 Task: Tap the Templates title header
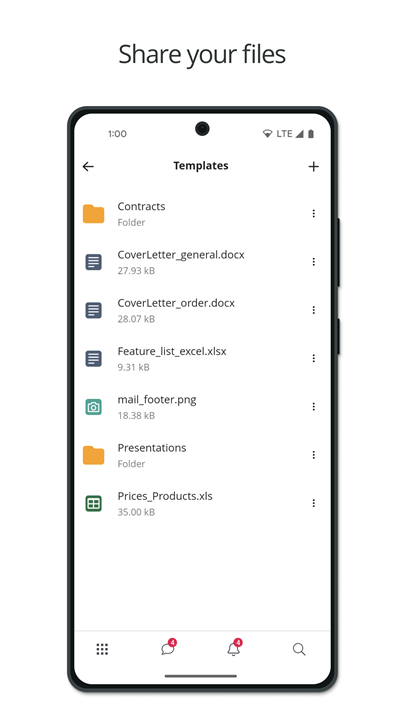pos(201,166)
